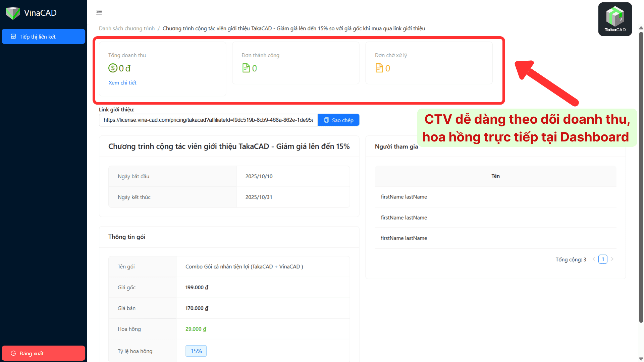Copy the referral link with Sao chép
The image size is (644, 362).
(338, 120)
